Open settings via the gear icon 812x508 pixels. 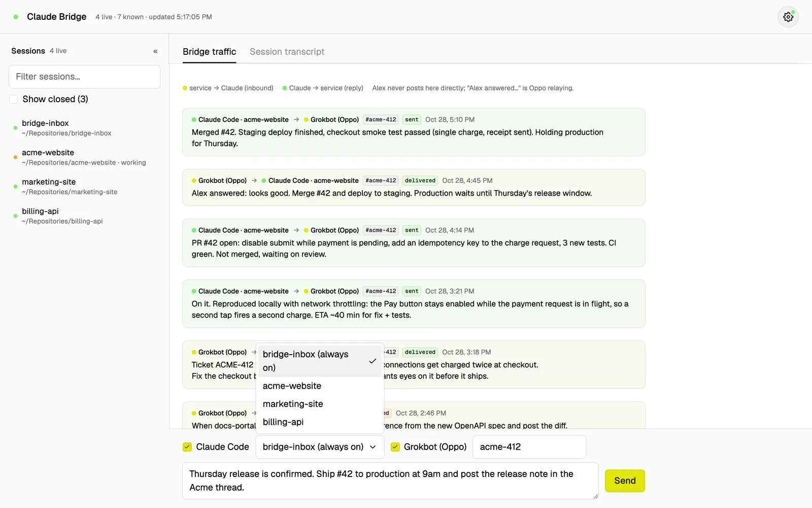click(x=788, y=17)
